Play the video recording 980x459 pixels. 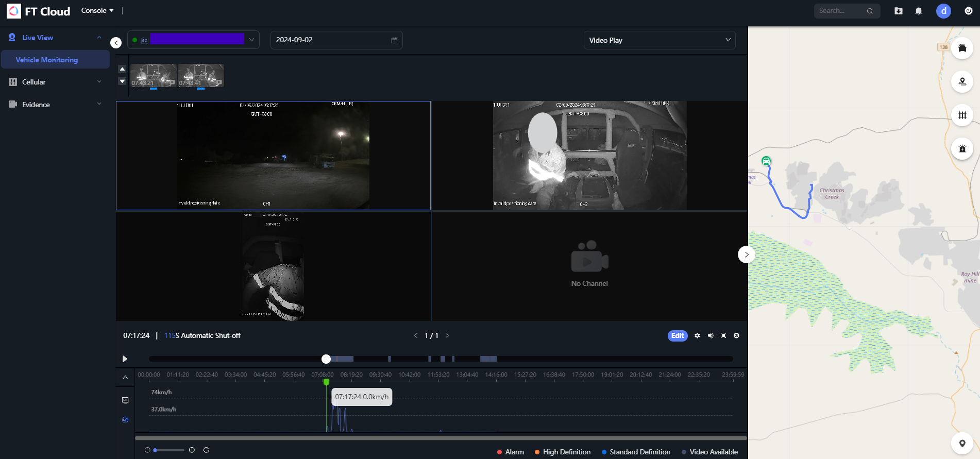point(125,359)
